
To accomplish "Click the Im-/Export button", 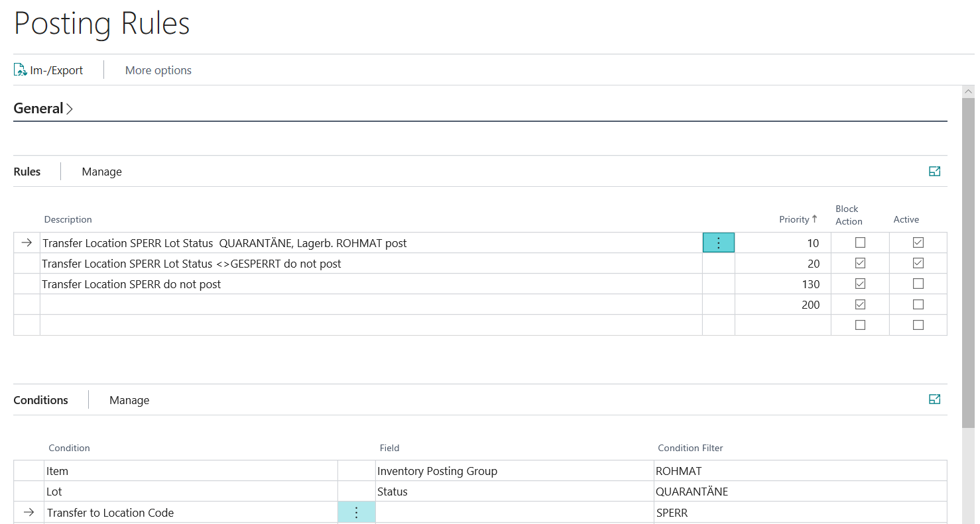I will coord(49,70).
